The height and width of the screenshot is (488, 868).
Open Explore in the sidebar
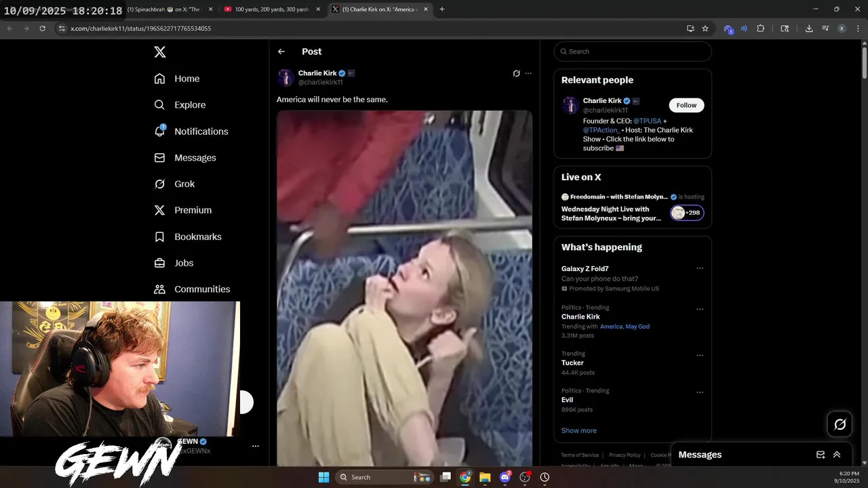[180, 105]
